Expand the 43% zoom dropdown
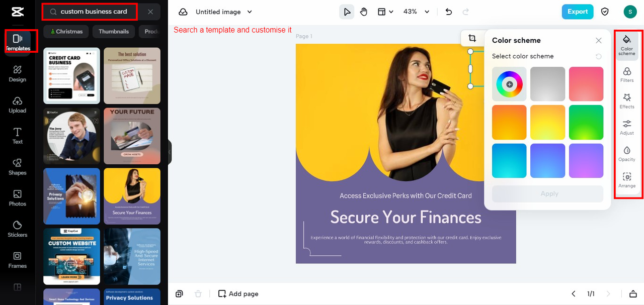The image size is (644, 305). [417, 12]
